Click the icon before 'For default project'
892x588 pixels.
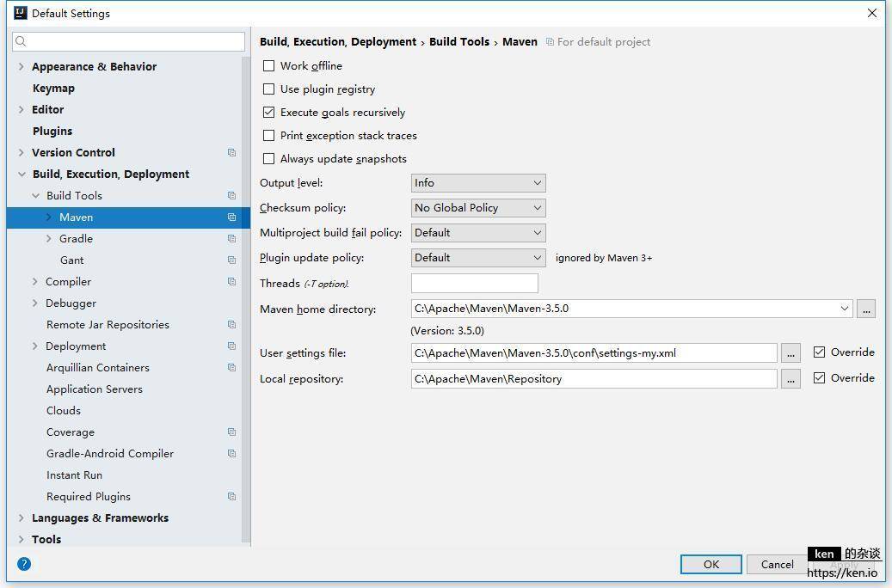point(550,41)
